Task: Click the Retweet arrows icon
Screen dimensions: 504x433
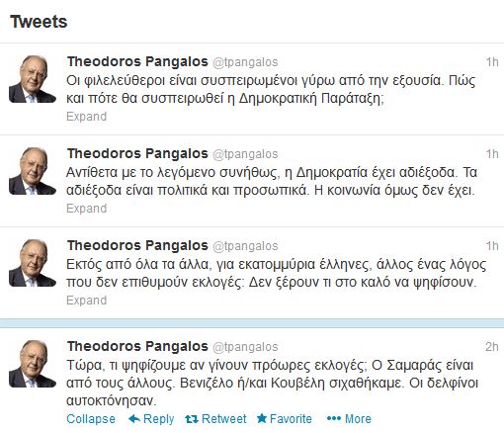Action: coord(192,419)
